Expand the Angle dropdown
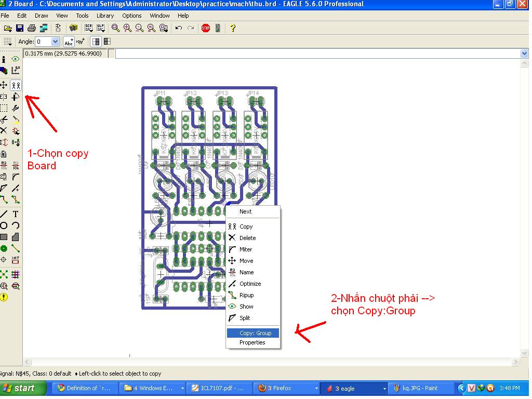This screenshot has height=399, width=532. click(55, 42)
